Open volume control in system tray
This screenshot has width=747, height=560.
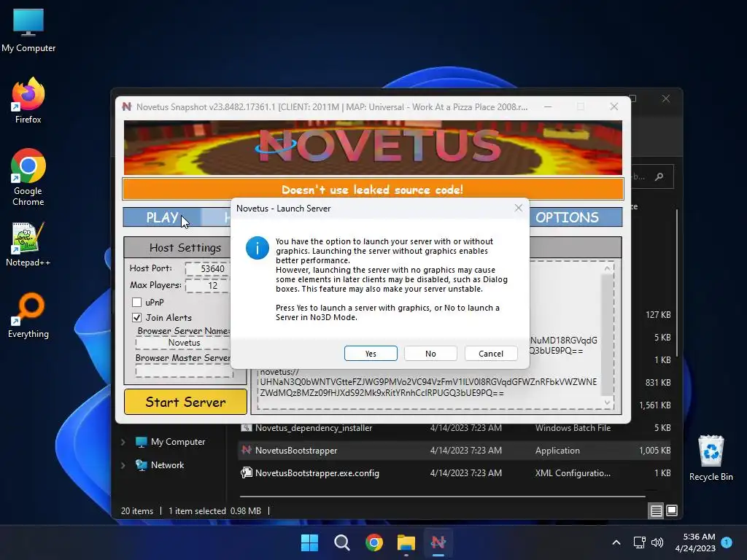657,542
